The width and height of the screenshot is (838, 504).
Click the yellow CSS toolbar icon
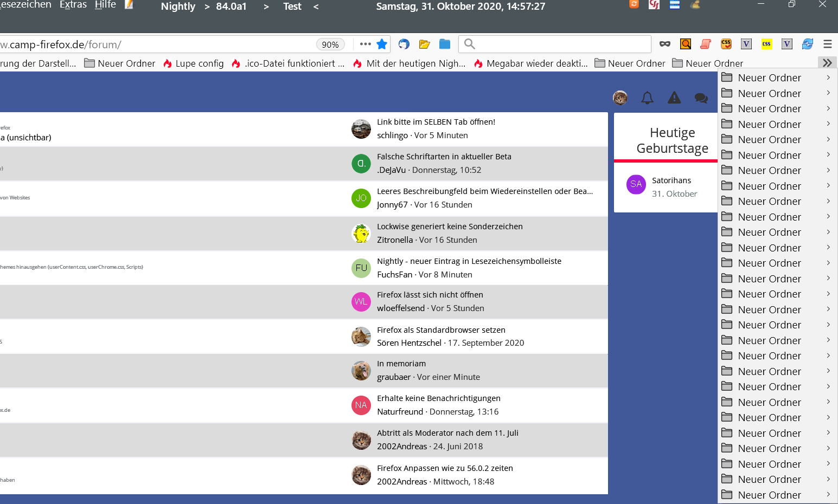[x=766, y=44]
